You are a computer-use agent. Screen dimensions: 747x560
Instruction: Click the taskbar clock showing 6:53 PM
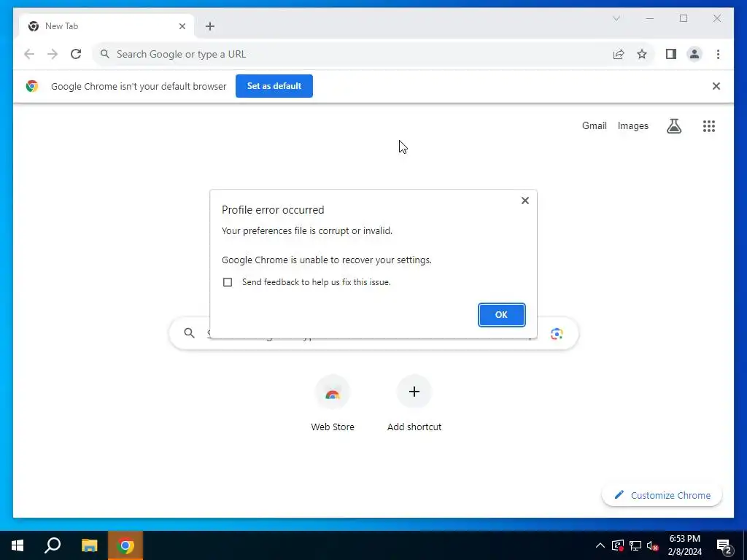684,545
